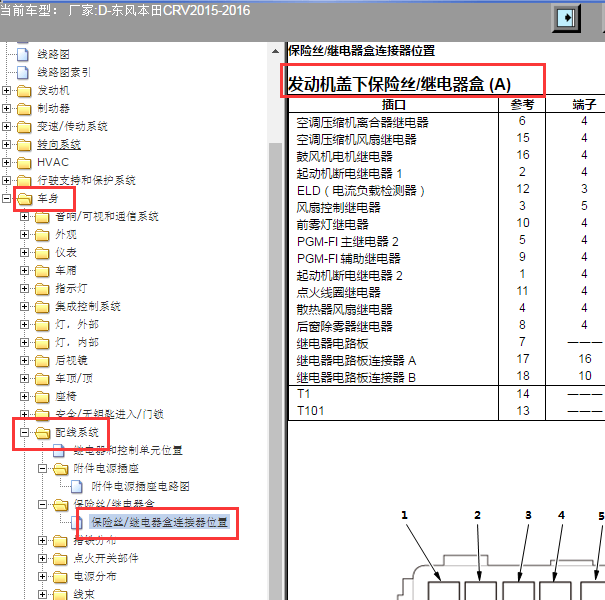
Task: Expand the 外观 folder plus box
Action: pos(24,235)
